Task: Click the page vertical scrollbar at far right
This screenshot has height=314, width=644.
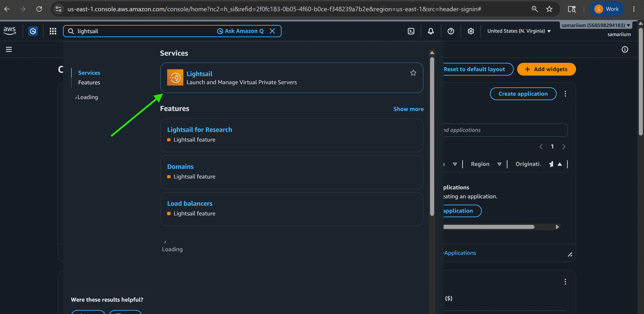Action: [640, 81]
